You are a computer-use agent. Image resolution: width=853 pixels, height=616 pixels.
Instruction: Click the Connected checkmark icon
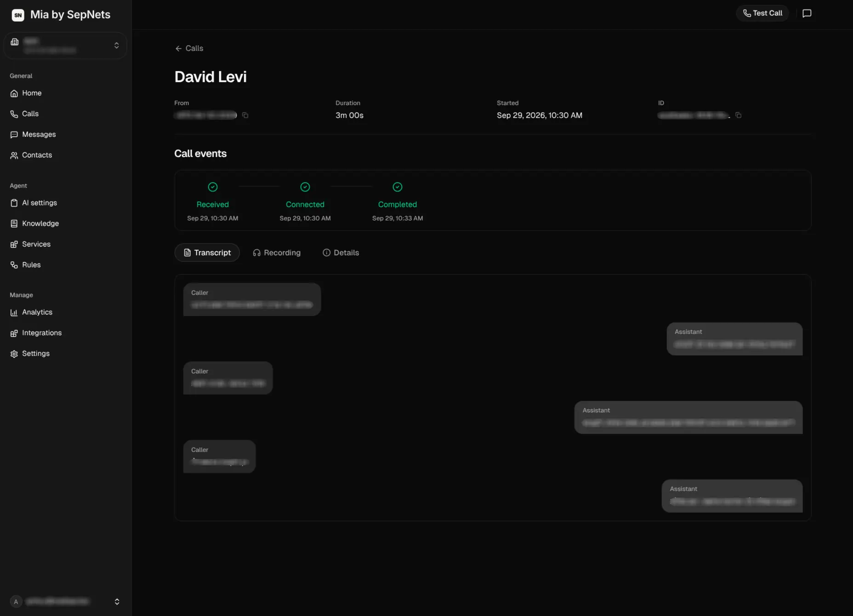click(x=305, y=187)
